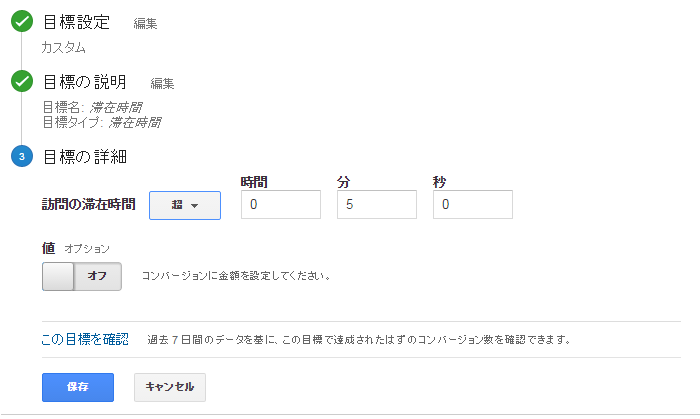Click the 編集 link next to 目標の説明
The width and height of the screenshot is (700, 419).
click(162, 83)
